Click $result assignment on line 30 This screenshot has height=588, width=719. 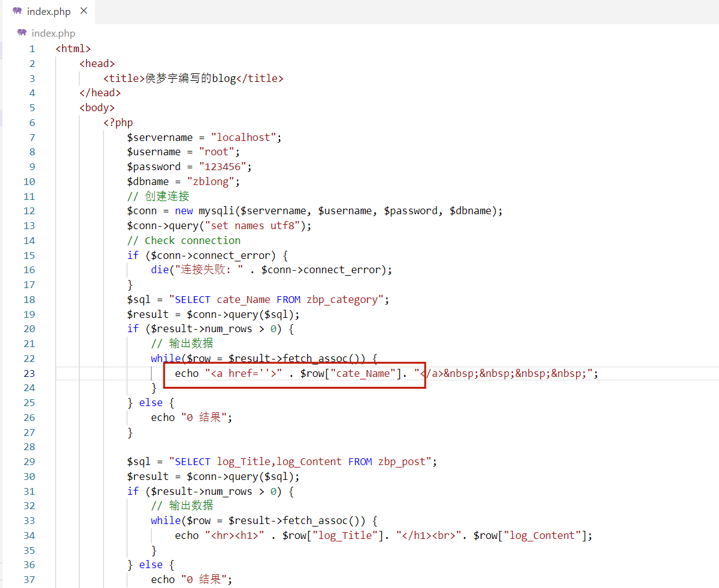(x=148, y=476)
